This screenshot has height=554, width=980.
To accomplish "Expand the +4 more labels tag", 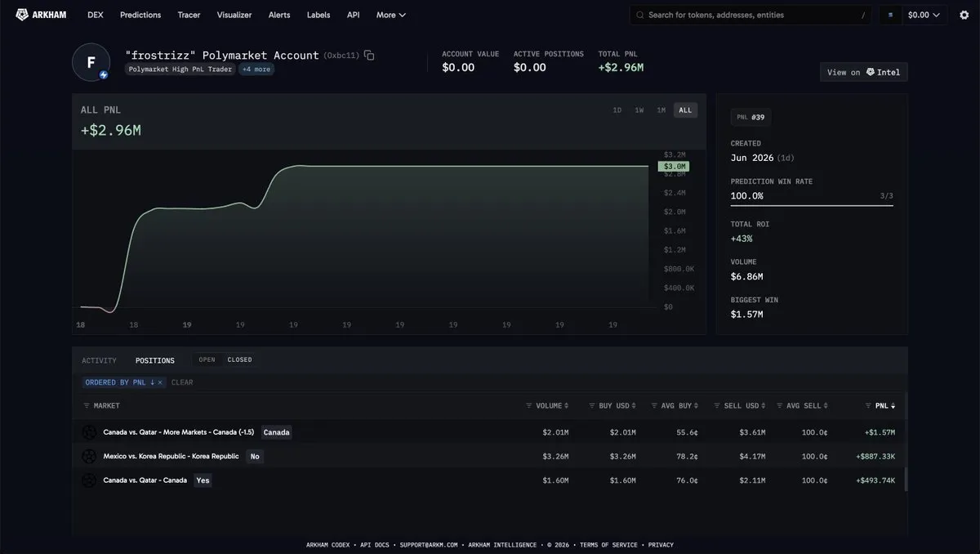I will [256, 69].
